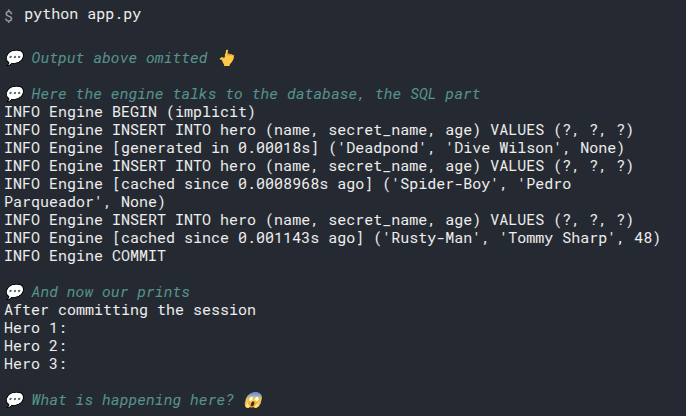Click the "After committing the session" line
The height and width of the screenshot is (416, 686).
[x=130, y=310]
